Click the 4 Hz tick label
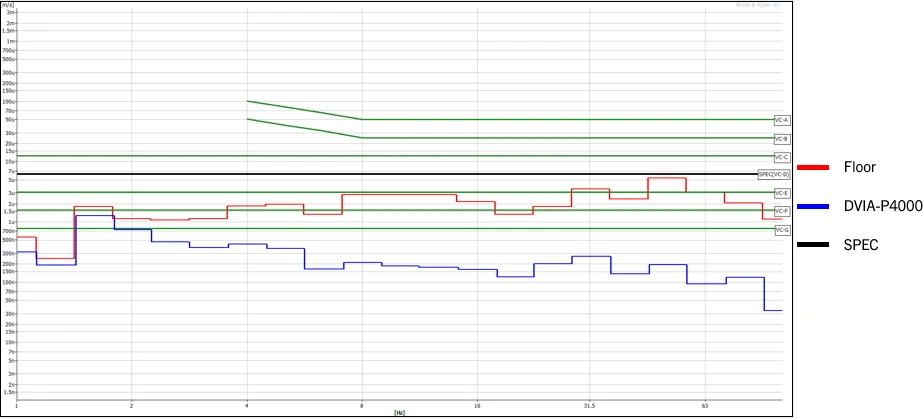Screen dimensions: 923x418 [247, 406]
